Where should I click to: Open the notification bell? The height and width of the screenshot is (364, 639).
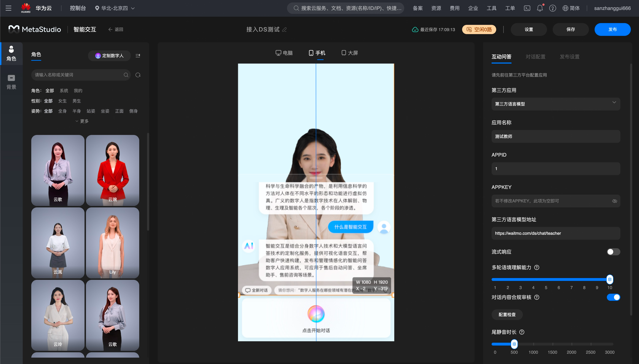540,8
